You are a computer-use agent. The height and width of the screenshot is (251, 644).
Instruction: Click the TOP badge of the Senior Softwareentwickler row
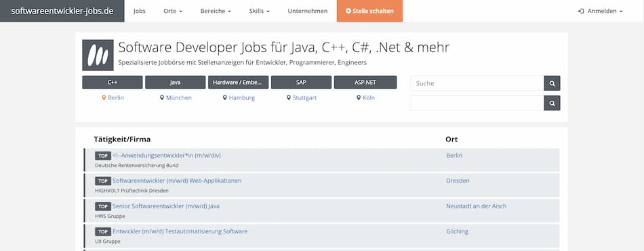(103, 206)
